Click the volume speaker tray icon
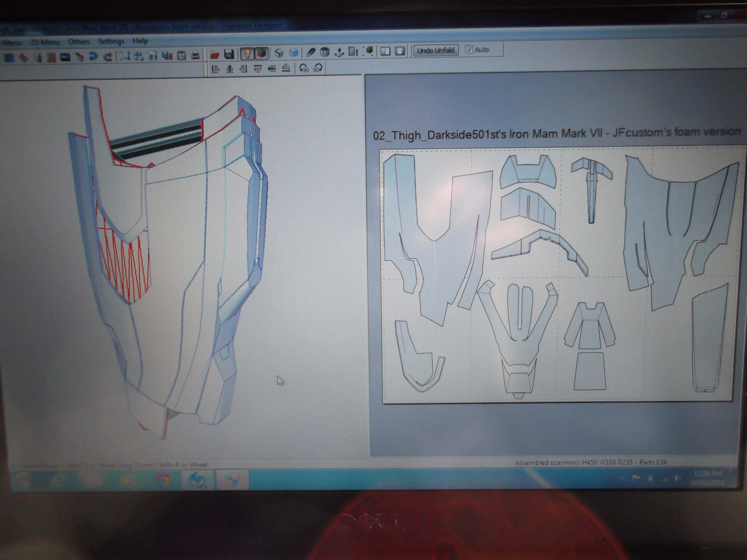Image resolution: width=747 pixels, height=560 pixels. click(x=677, y=478)
